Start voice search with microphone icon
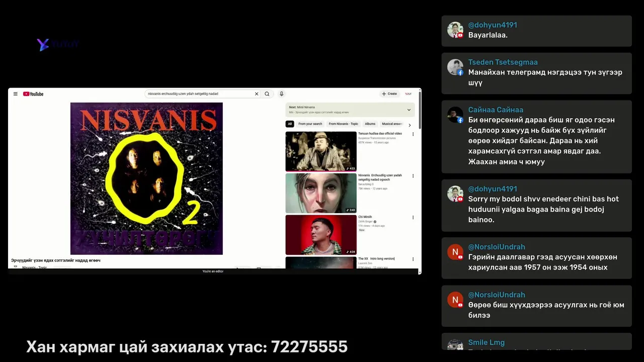 click(x=282, y=94)
